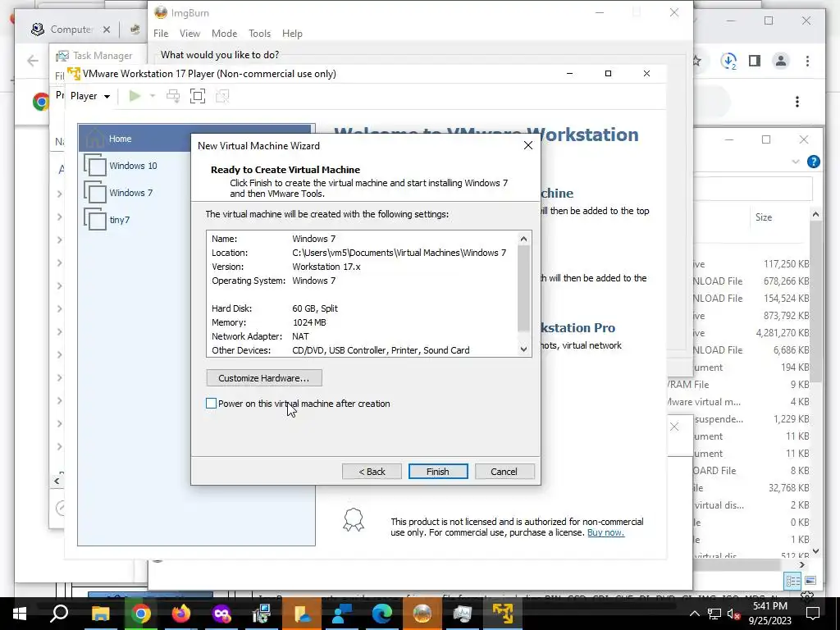Show hidden system tray icons chevron
The image size is (840, 630).
(694, 614)
